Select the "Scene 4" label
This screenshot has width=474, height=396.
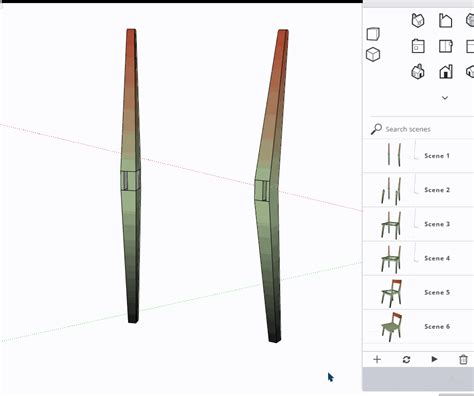437,258
